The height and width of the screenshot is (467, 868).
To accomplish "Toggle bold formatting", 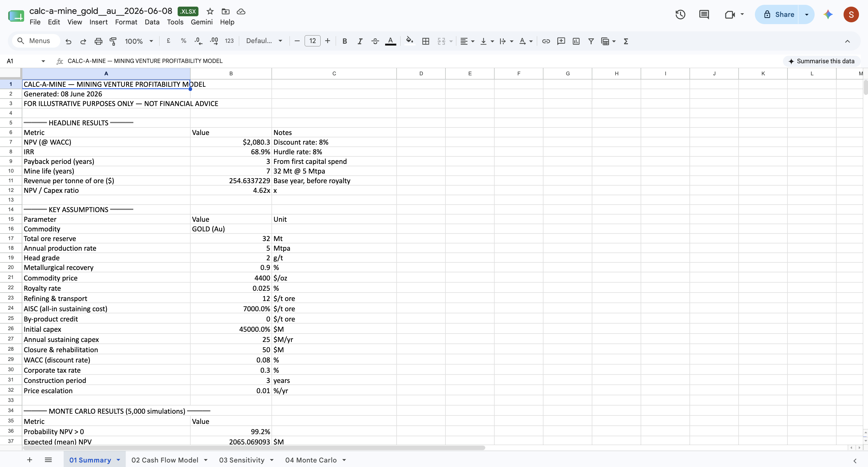I will click(344, 41).
